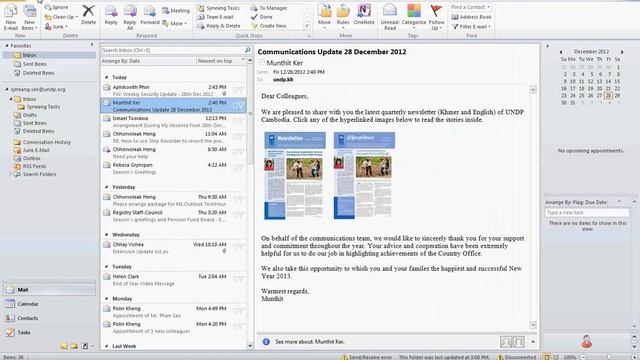640x360 pixels.
Task: Choose Reply All in ribbon
Action: [130, 18]
